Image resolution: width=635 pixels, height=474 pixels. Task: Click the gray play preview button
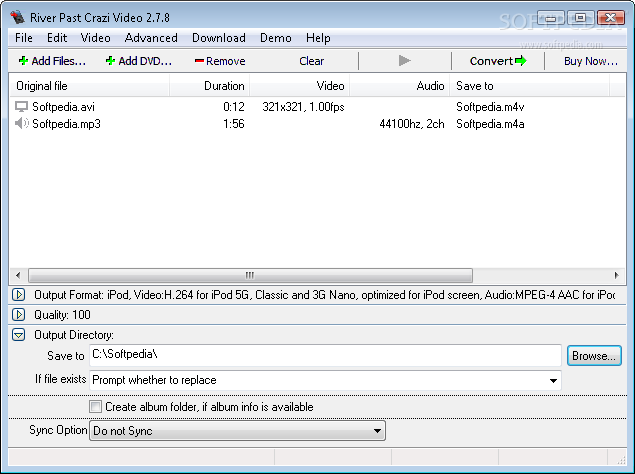click(405, 61)
